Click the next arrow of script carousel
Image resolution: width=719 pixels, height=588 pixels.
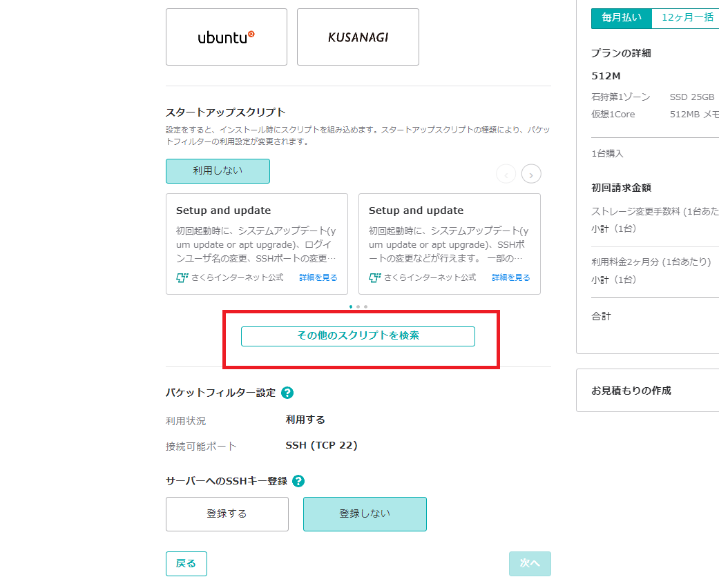531,174
